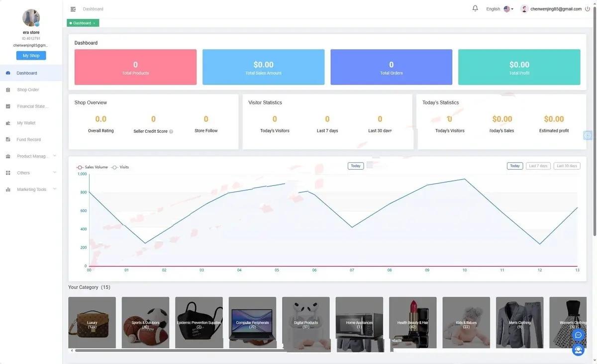This screenshot has height=364, width=597.
Task: Open notifications bell icon
Action: pos(475,8)
